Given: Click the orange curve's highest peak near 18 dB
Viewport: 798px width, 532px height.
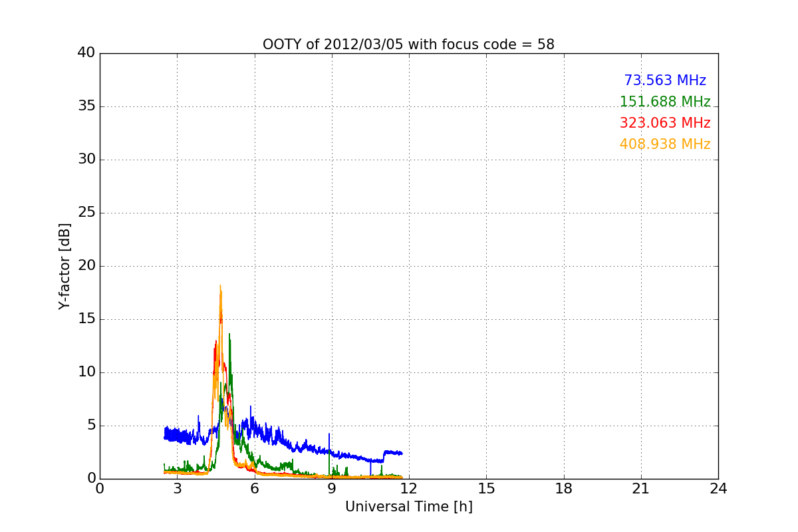Looking at the screenshot, I should pyautogui.click(x=220, y=287).
